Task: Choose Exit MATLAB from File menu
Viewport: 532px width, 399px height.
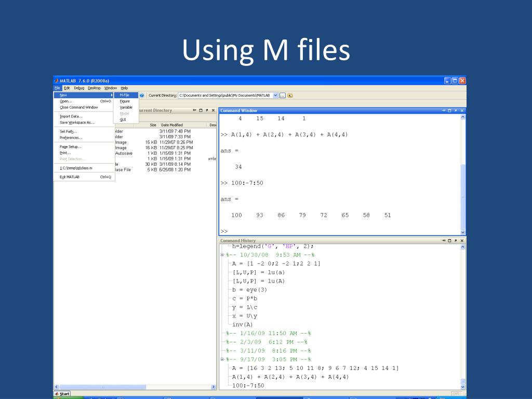Action: [x=84, y=177]
